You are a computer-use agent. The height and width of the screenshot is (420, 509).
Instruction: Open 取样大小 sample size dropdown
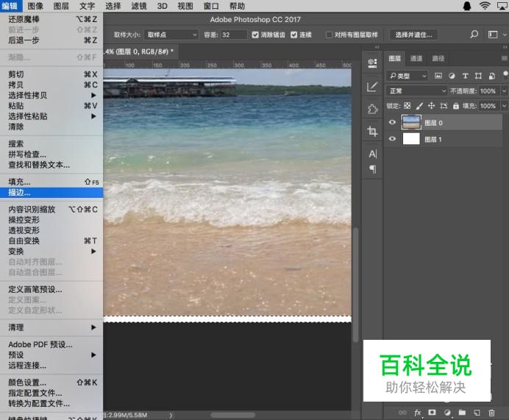tap(171, 35)
